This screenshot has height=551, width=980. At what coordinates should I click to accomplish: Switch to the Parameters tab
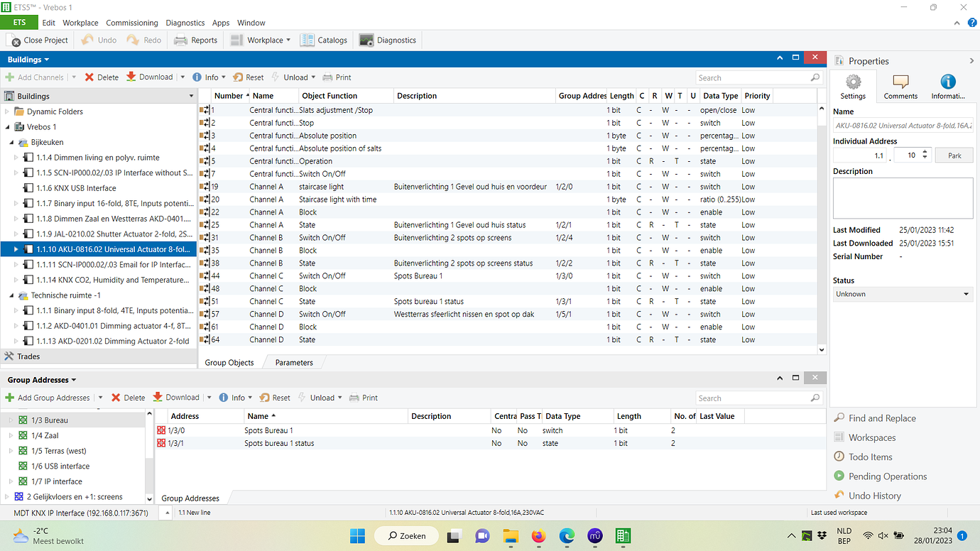coord(293,362)
